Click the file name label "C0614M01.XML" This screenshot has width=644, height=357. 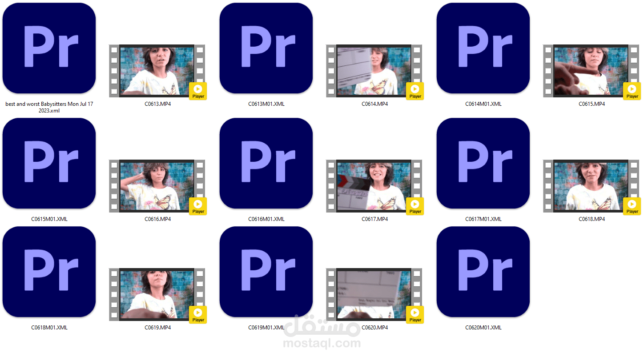click(483, 104)
